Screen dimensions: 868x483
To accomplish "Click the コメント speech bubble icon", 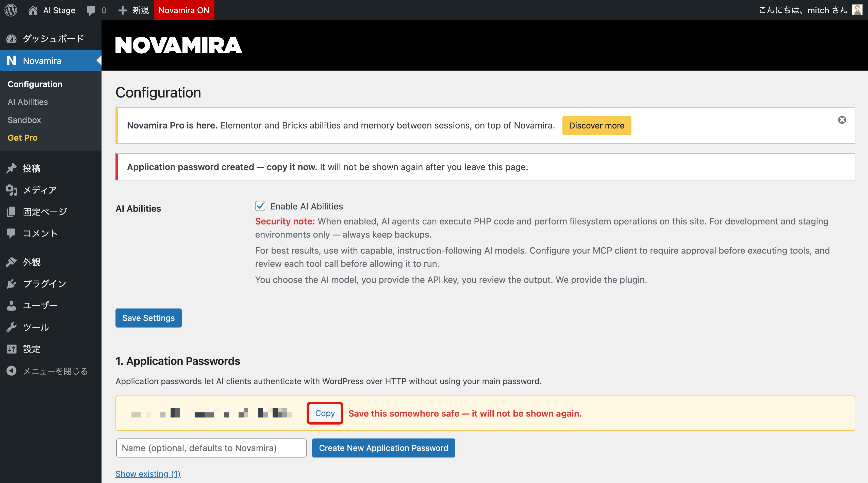I will click(x=11, y=233).
